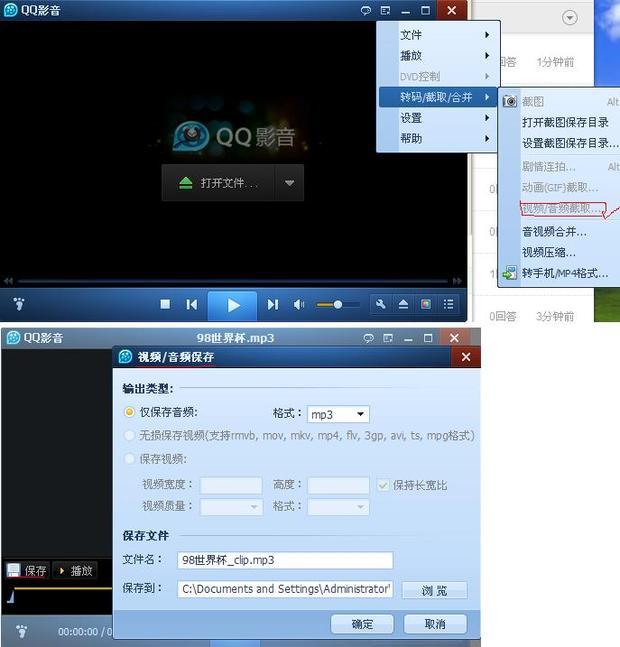Toggle 保持长宽比 checkbox

(383, 485)
